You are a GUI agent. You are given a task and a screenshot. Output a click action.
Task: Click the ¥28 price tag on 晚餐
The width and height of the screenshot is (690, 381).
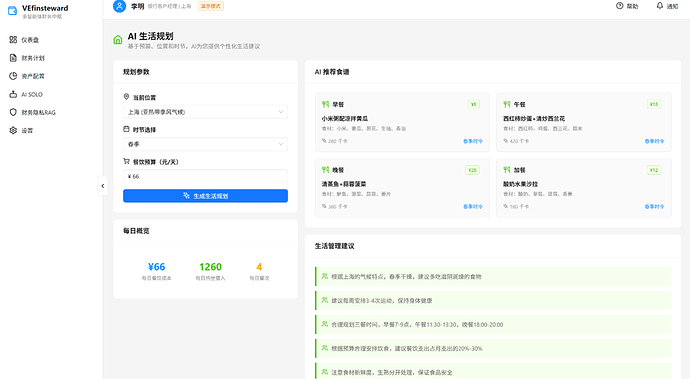472,170
